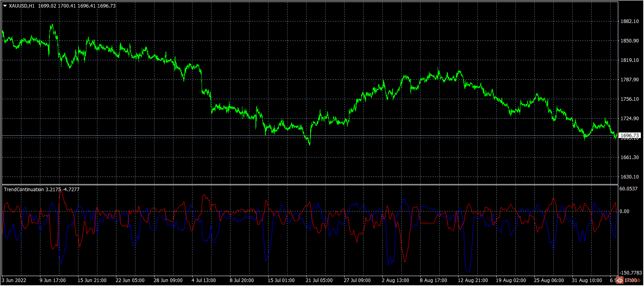The width and height of the screenshot is (644, 286).
Task: Select the low price 1696.41 in header
Action: pyautogui.click(x=86, y=6)
